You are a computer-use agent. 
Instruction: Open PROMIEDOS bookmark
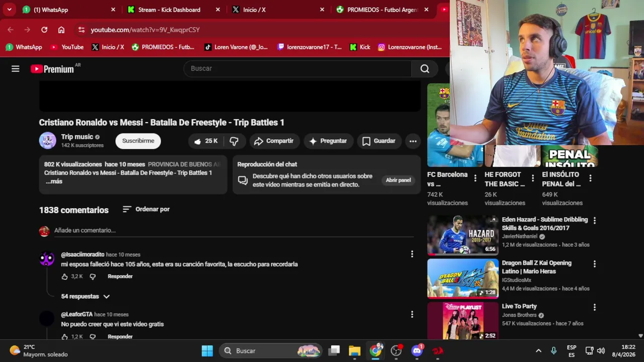click(x=163, y=47)
